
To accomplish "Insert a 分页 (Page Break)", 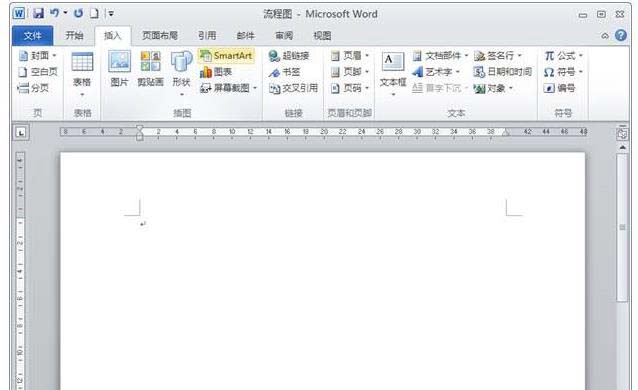I will click(x=33, y=88).
